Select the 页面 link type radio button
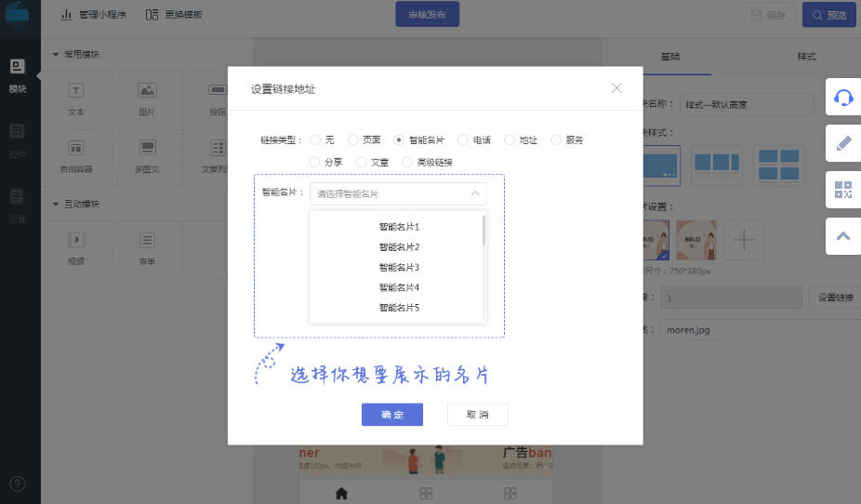The height and width of the screenshot is (504, 861). click(352, 140)
